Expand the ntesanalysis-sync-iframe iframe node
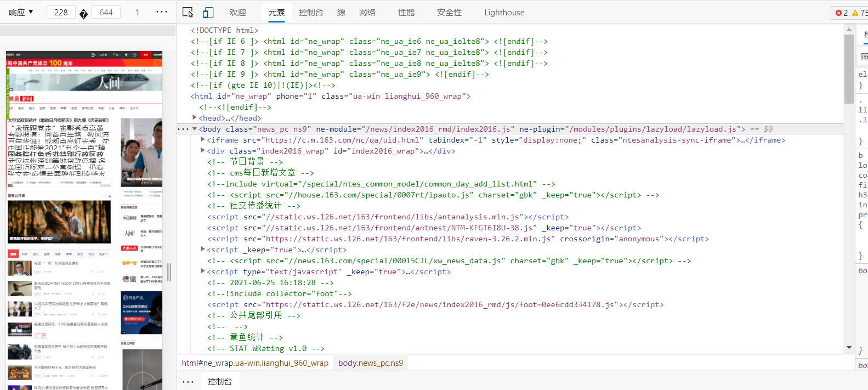 pos(203,139)
